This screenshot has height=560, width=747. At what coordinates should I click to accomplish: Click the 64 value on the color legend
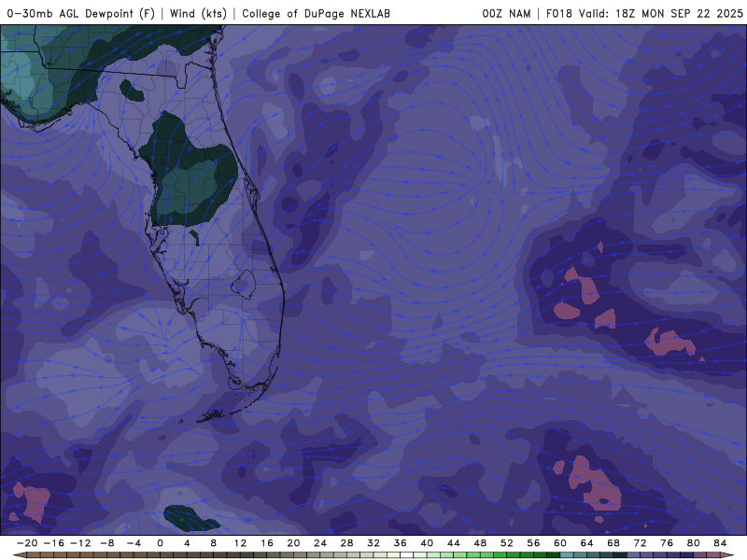point(587,543)
